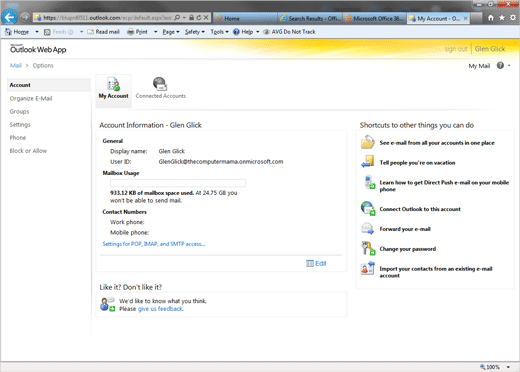This screenshot has width=520, height=372.
Task: Click the Help question mark toolbar icon
Action: pos(236,32)
